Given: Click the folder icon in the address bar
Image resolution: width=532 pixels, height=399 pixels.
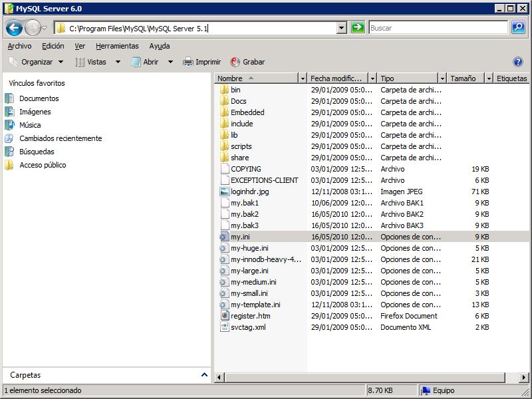Looking at the screenshot, I should (x=61, y=28).
